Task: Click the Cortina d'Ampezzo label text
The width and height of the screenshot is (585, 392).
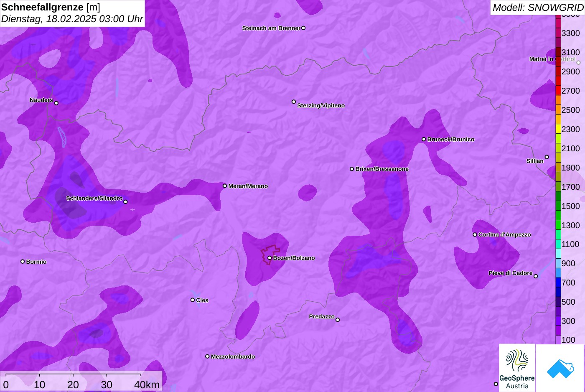Action: [505, 235]
